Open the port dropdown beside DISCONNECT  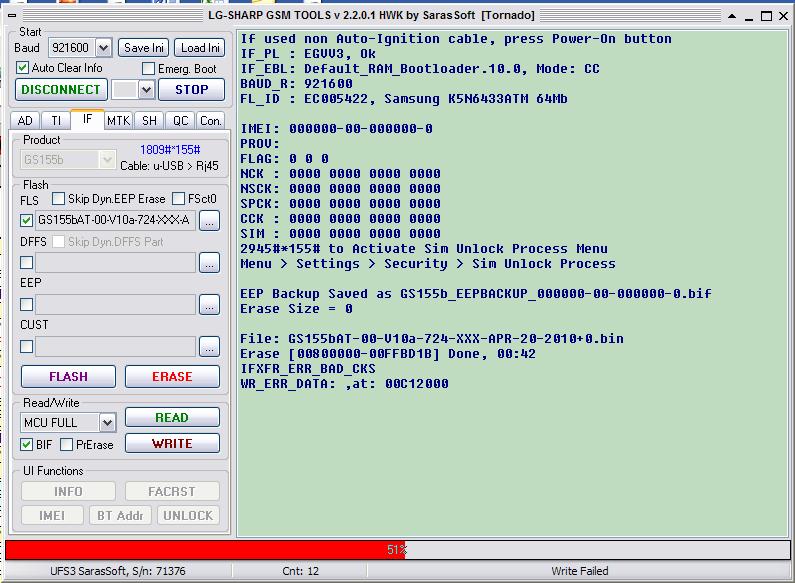tap(146, 90)
